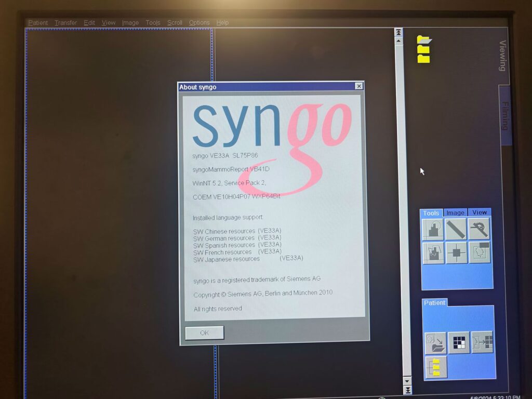Open the Patient menu

click(x=38, y=23)
